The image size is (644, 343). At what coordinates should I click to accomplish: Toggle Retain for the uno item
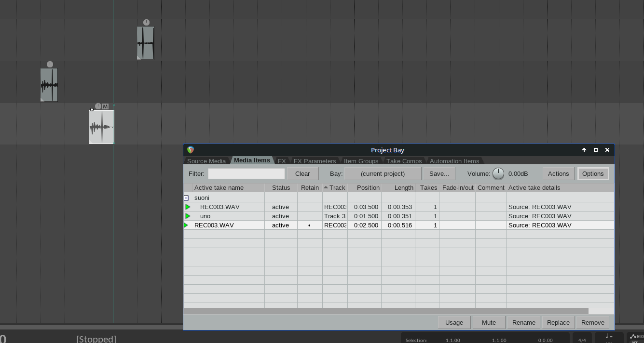310,216
